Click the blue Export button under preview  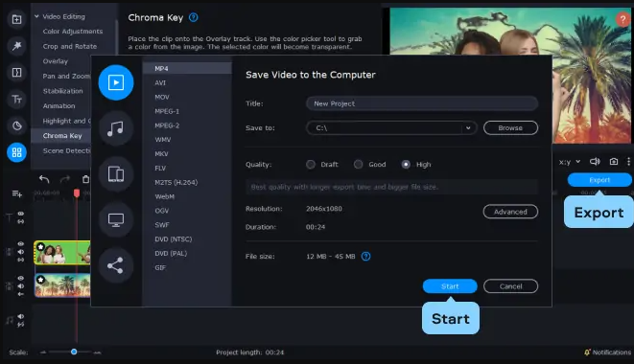(599, 180)
